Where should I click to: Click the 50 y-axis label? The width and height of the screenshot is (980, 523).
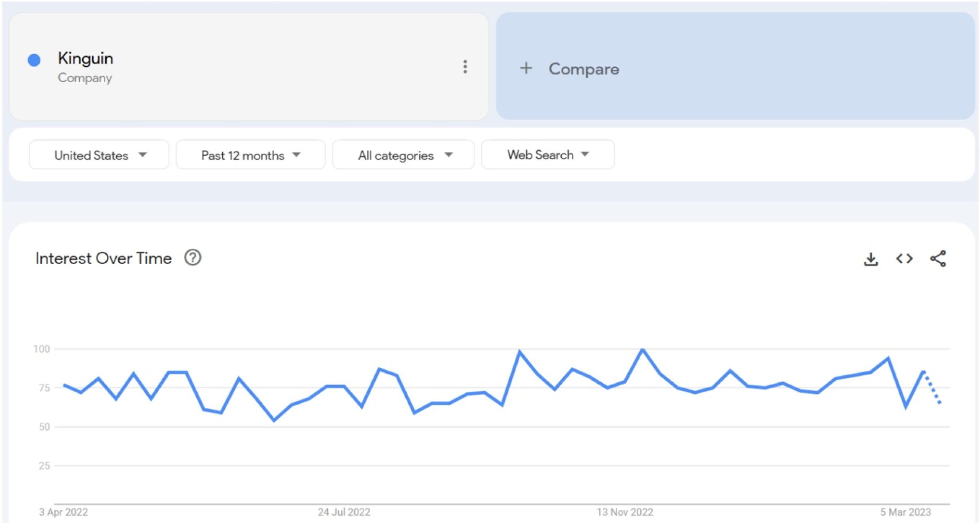pyautogui.click(x=44, y=426)
